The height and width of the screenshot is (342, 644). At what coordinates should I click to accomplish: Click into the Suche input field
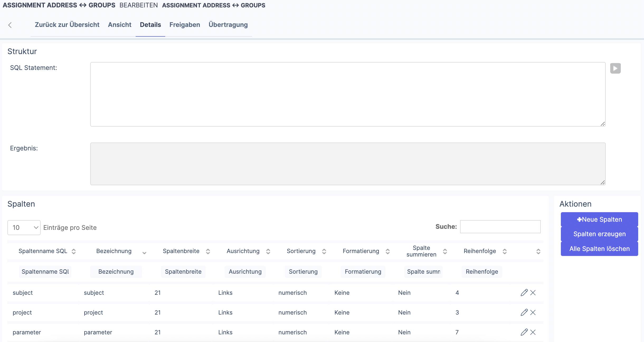click(x=500, y=227)
